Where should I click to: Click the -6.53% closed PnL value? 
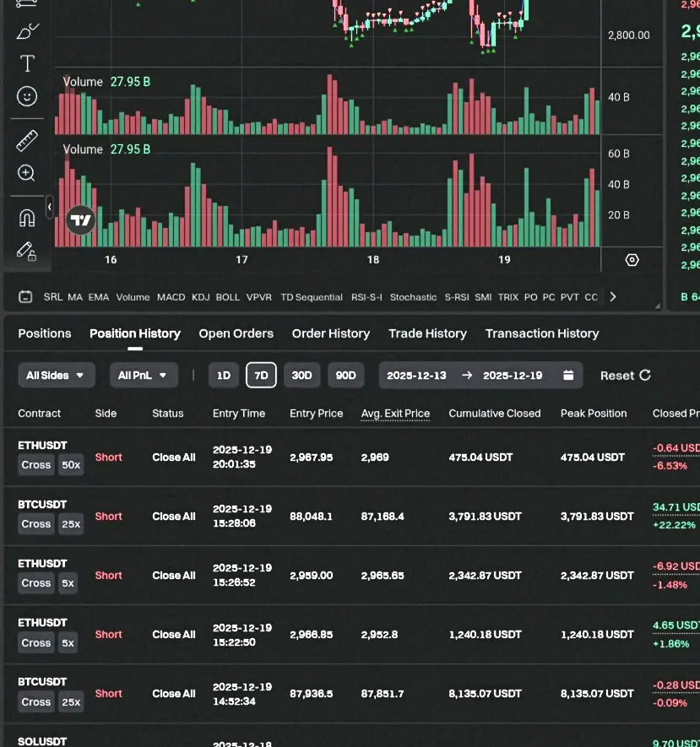click(x=670, y=466)
